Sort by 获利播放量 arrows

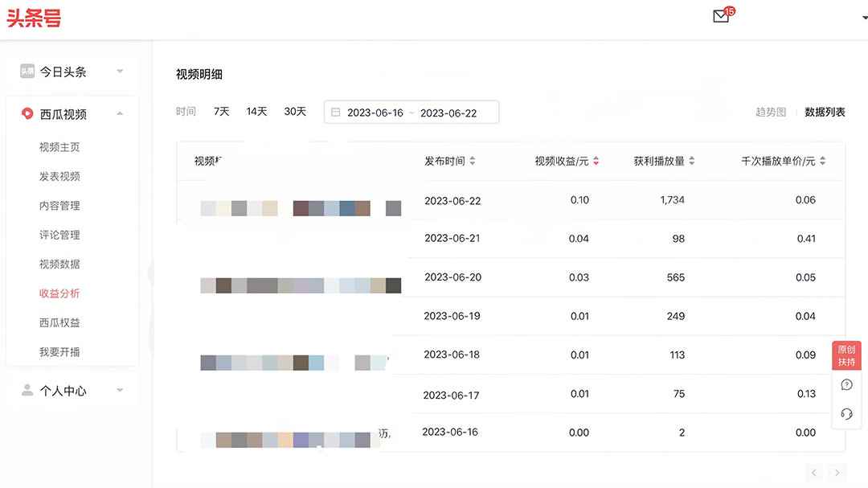pyautogui.click(x=691, y=161)
